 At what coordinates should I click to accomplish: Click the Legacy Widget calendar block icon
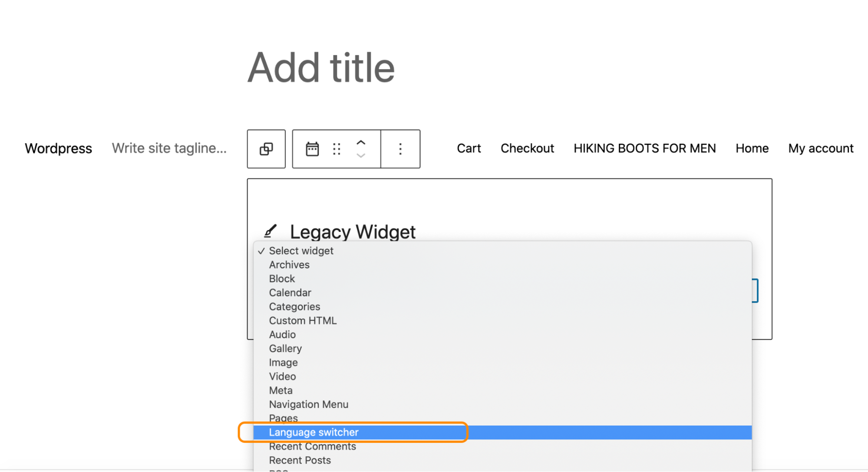click(x=312, y=149)
